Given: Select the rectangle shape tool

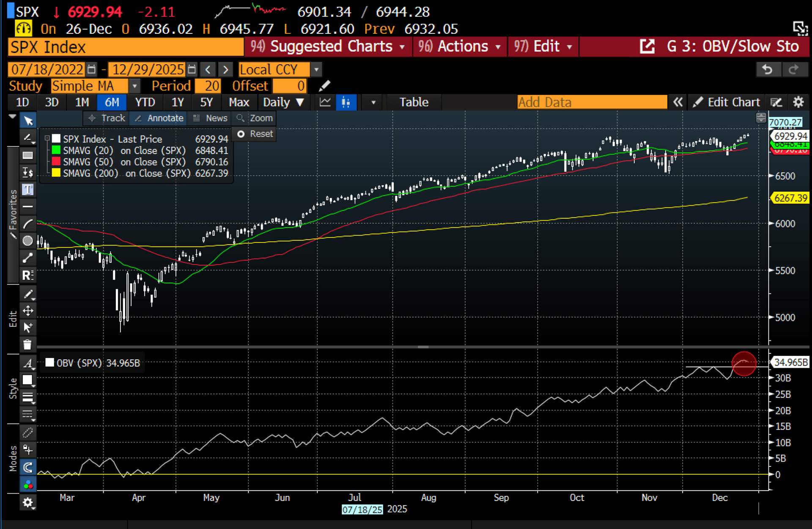Looking at the screenshot, I should coord(27,155).
